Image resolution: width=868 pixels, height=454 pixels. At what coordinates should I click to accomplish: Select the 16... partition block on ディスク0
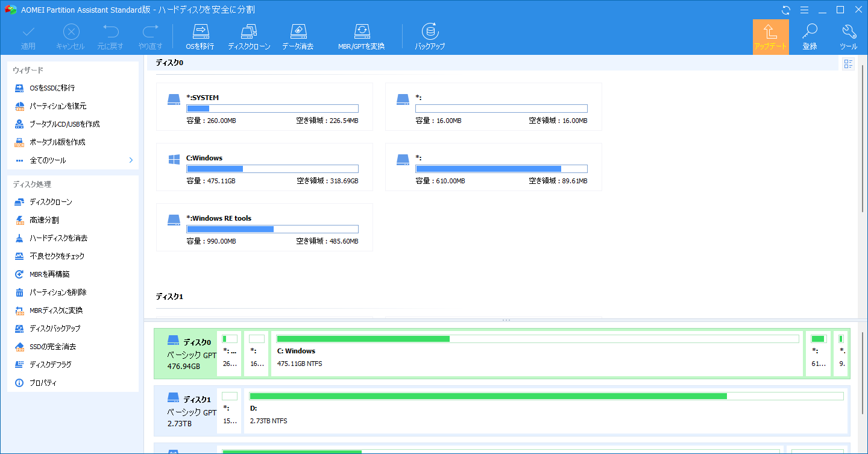tap(257, 353)
